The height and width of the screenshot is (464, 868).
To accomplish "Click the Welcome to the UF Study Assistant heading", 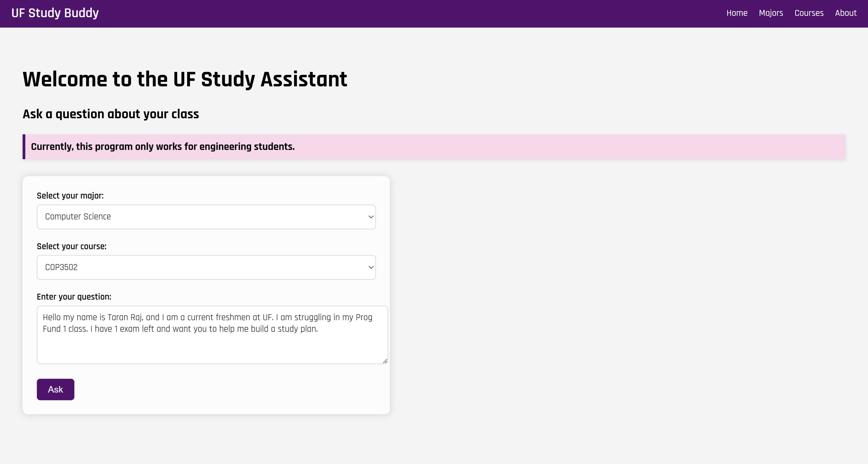I will [x=185, y=80].
